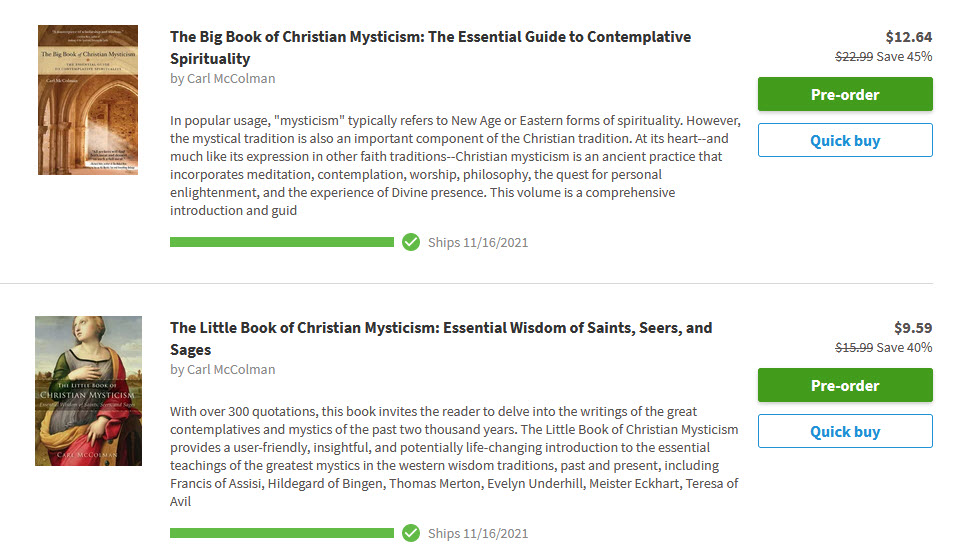This screenshot has width=954, height=559.
Task: Click the crossed-out $22.99 list price
Action: click(x=854, y=56)
